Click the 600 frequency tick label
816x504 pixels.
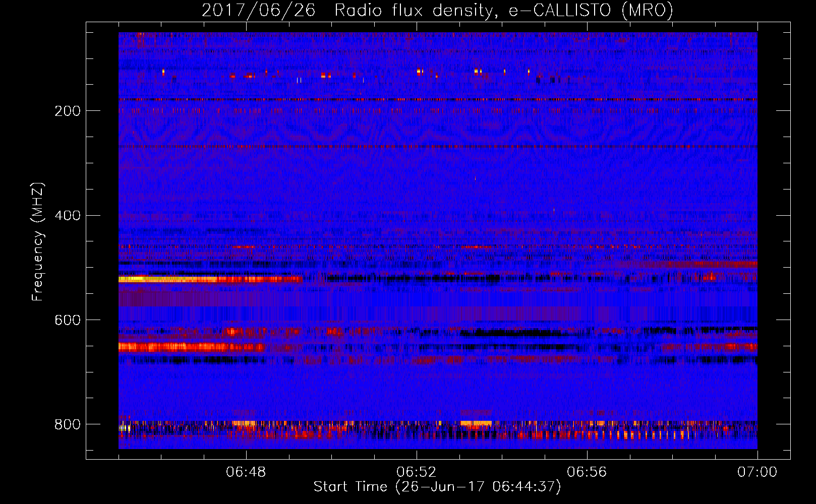tap(68, 321)
